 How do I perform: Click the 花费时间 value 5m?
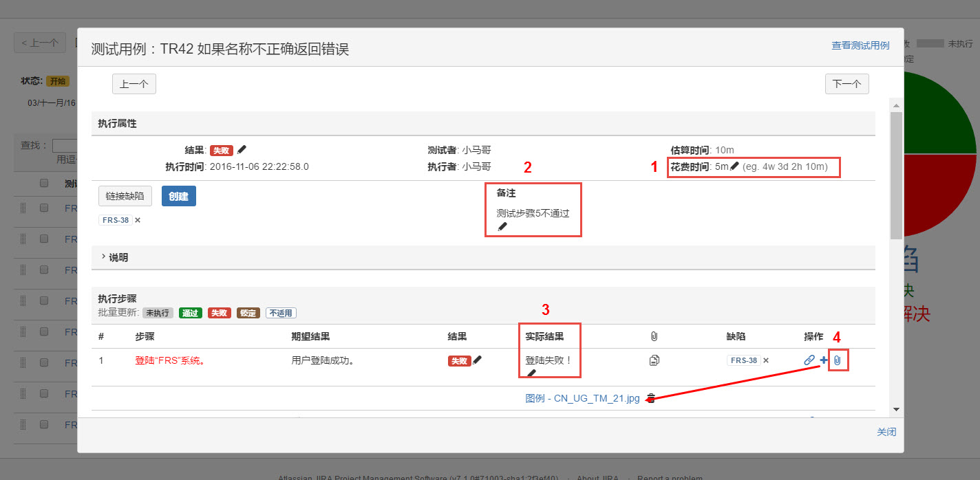point(722,166)
